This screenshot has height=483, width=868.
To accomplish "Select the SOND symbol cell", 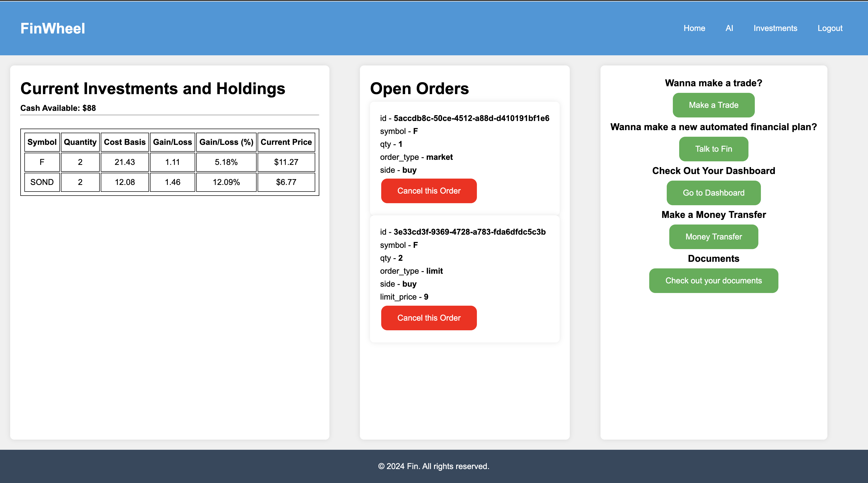I will (42, 182).
